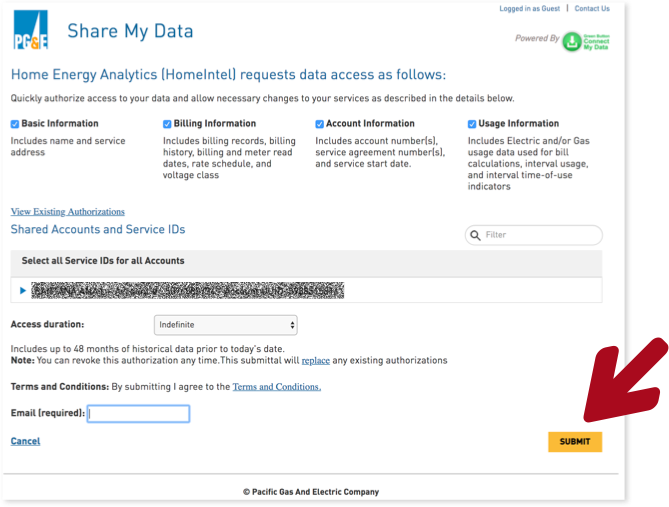669x507 pixels.
Task: Toggle the Account Information checkbox
Action: coord(320,124)
